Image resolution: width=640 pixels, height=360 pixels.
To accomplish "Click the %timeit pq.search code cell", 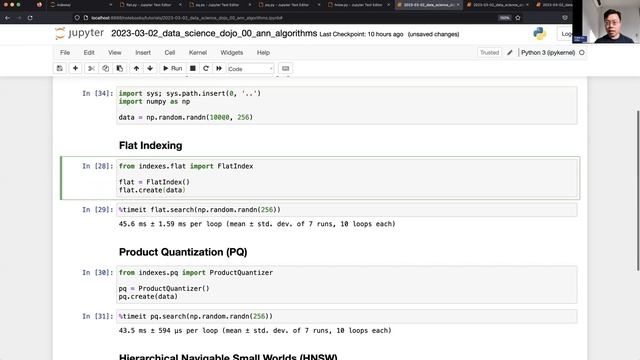I will (347, 316).
